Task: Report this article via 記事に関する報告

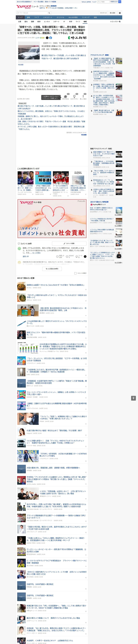Action: click(x=23, y=99)
